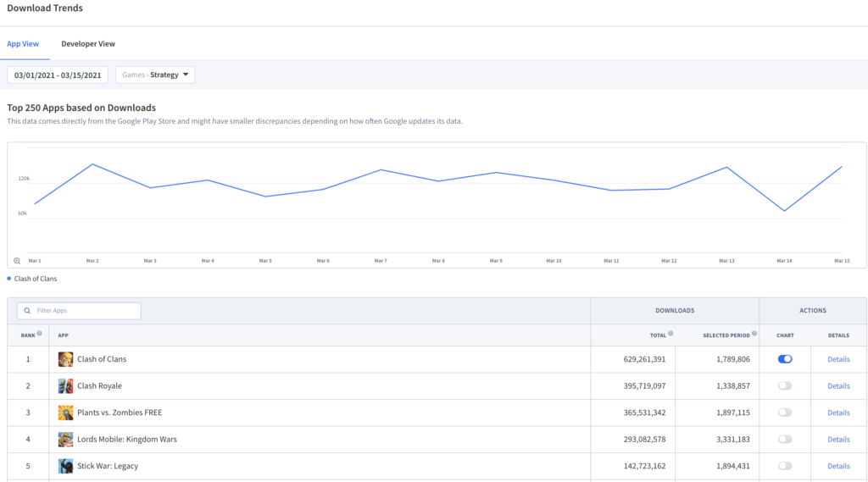This screenshot has width=868, height=482.
Task: Click help icon next to SELECTED PERIOD
Action: pyautogui.click(x=754, y=333)
